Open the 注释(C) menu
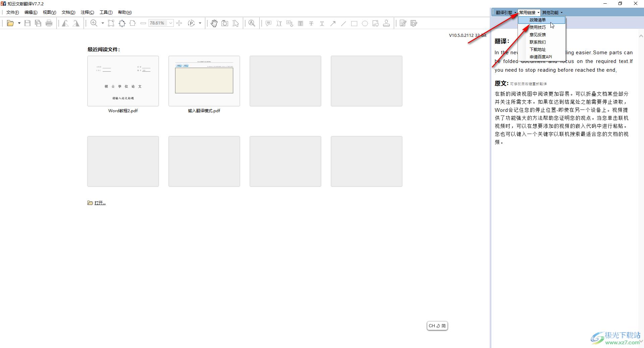Screen dimensions: 644x348 pos(87,12)
